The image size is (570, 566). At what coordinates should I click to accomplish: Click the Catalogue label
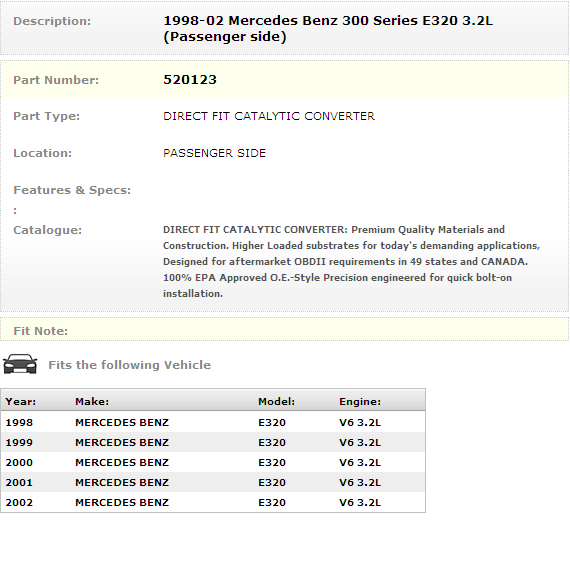[48, 230]
